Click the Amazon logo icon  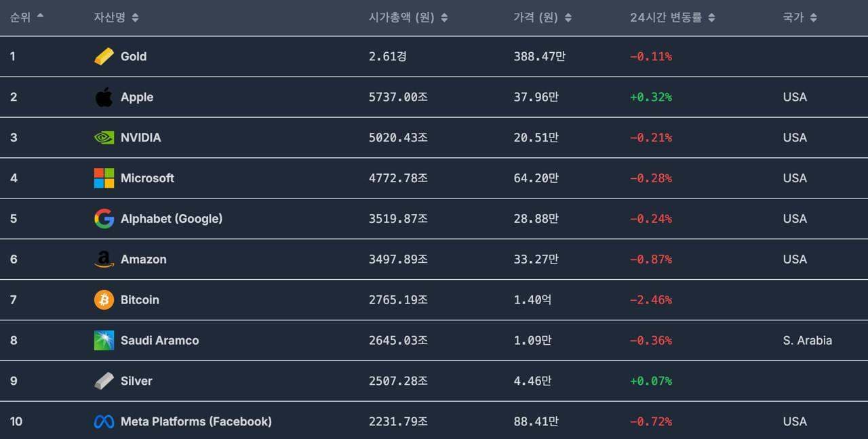coord(104,259)
